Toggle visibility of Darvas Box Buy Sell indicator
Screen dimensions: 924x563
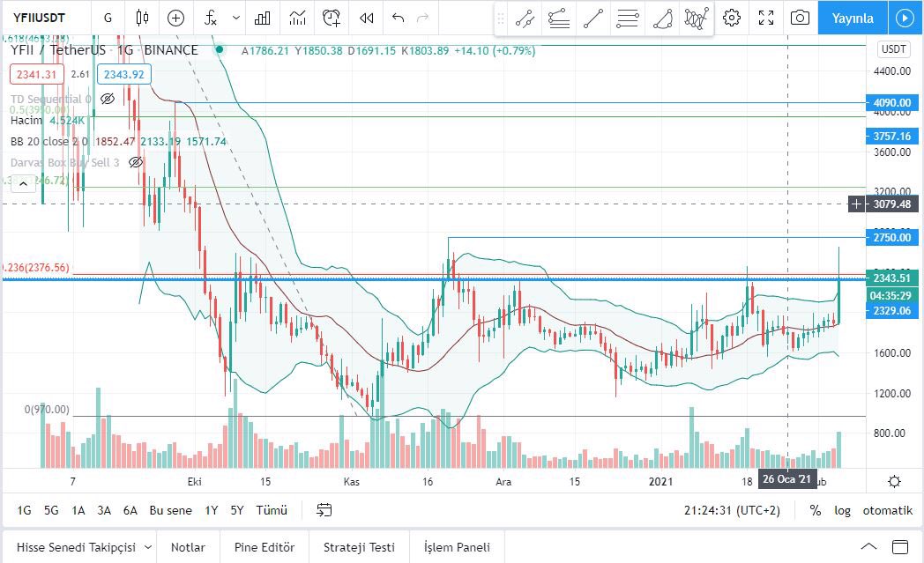click(136, 162)
